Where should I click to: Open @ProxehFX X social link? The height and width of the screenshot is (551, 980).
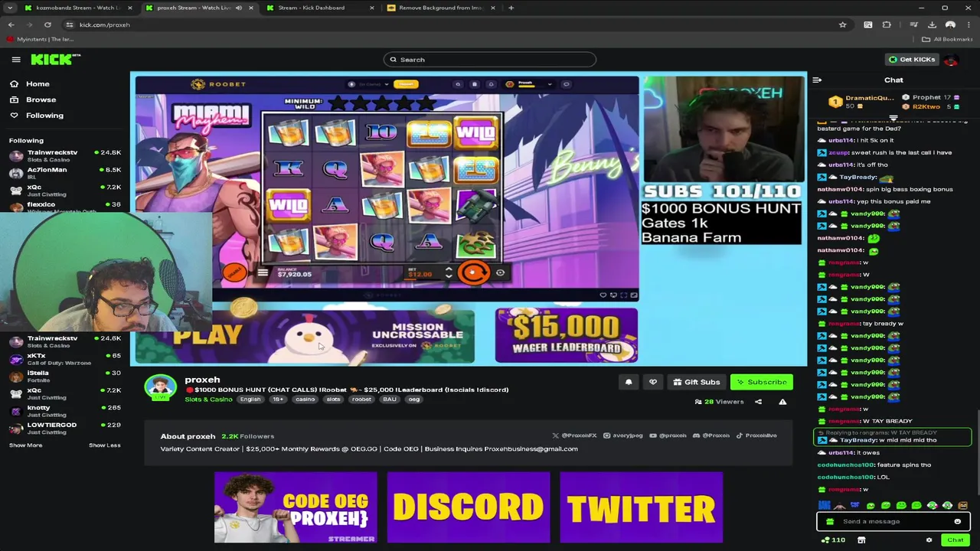click(x=575, y=435)
